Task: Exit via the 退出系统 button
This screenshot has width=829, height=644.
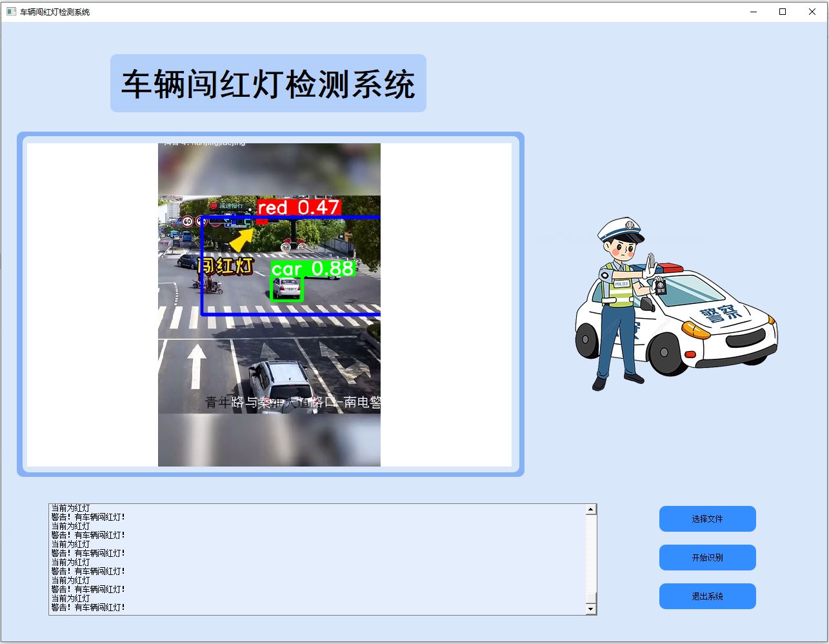Action: (x=707, y=596)
